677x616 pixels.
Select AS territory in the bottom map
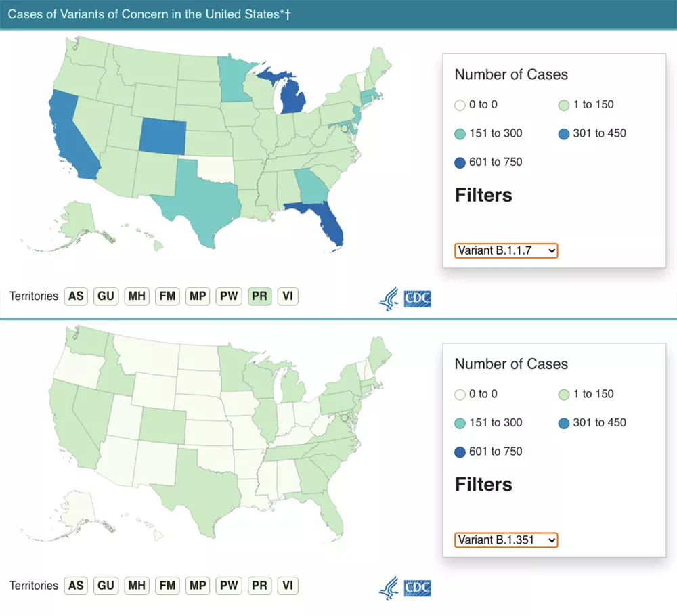76,586
